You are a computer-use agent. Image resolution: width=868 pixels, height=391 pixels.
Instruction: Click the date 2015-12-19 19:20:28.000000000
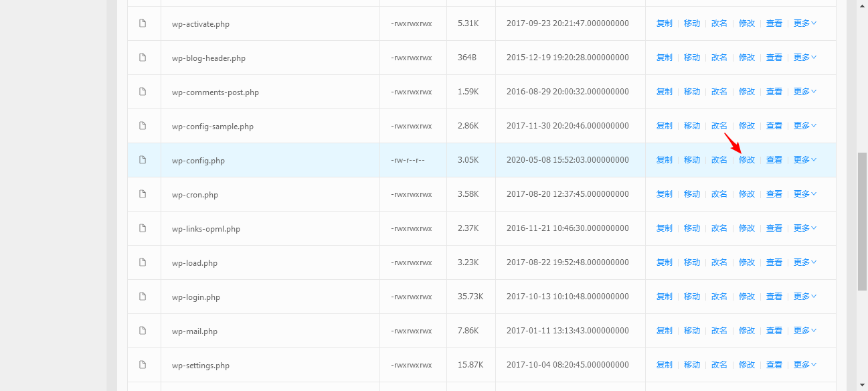click(568, 58)
